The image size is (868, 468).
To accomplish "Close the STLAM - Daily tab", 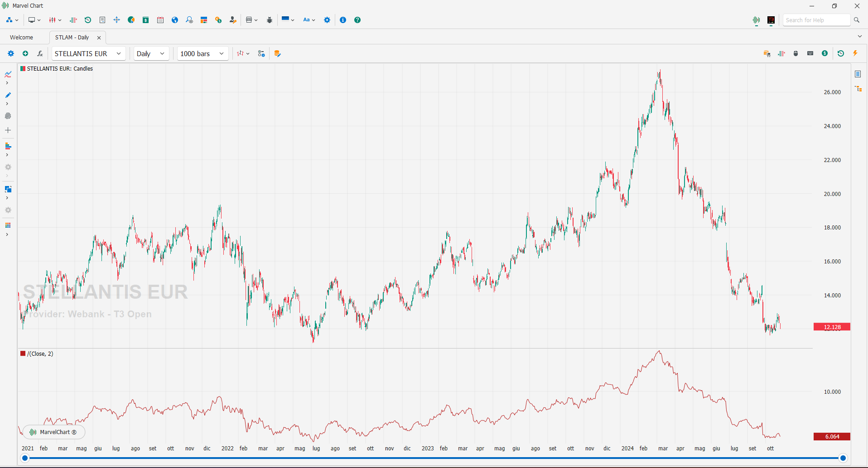I will (99, 38).
